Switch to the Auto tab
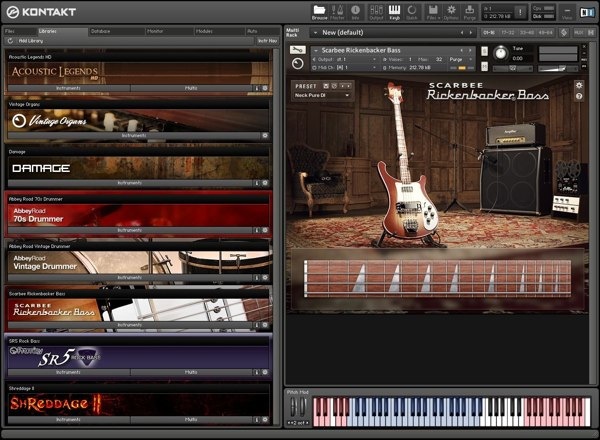The width and height of the screenshot is (600, 440). 262,31
